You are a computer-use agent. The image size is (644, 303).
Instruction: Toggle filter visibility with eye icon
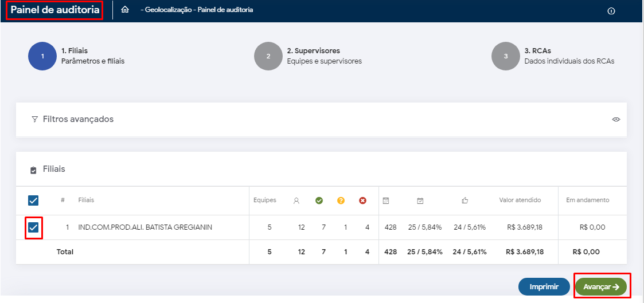[x=616, y=119]
